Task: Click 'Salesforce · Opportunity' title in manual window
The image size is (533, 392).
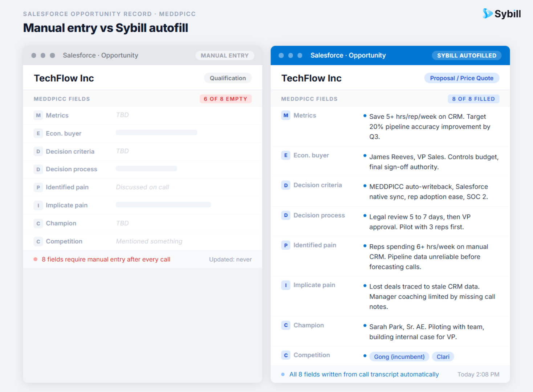Action: coord(101,56)
